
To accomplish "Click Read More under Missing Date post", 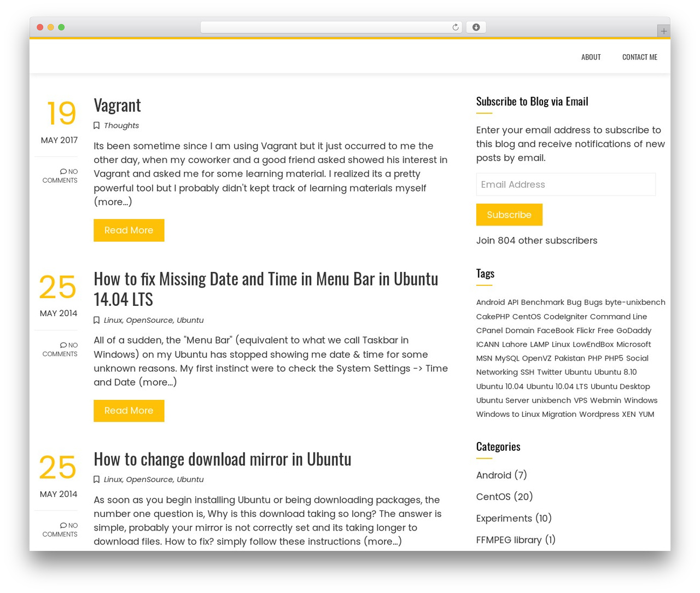I will click(129, 411).
